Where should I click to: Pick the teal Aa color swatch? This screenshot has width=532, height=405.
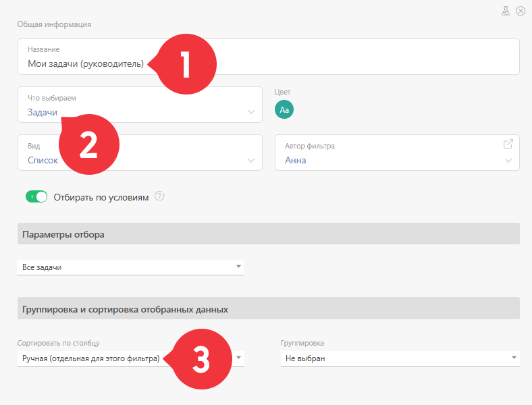coord(284,109)
